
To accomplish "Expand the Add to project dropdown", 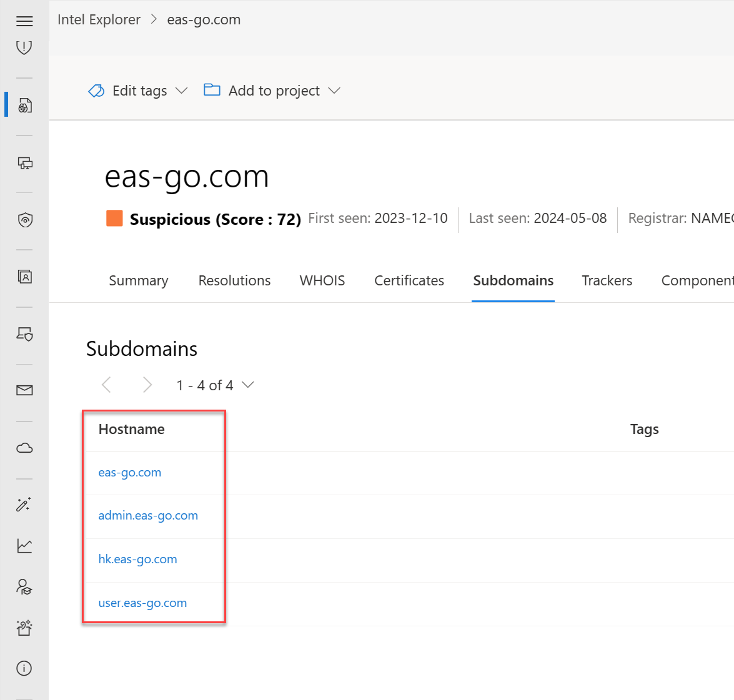I will point(334,91).
